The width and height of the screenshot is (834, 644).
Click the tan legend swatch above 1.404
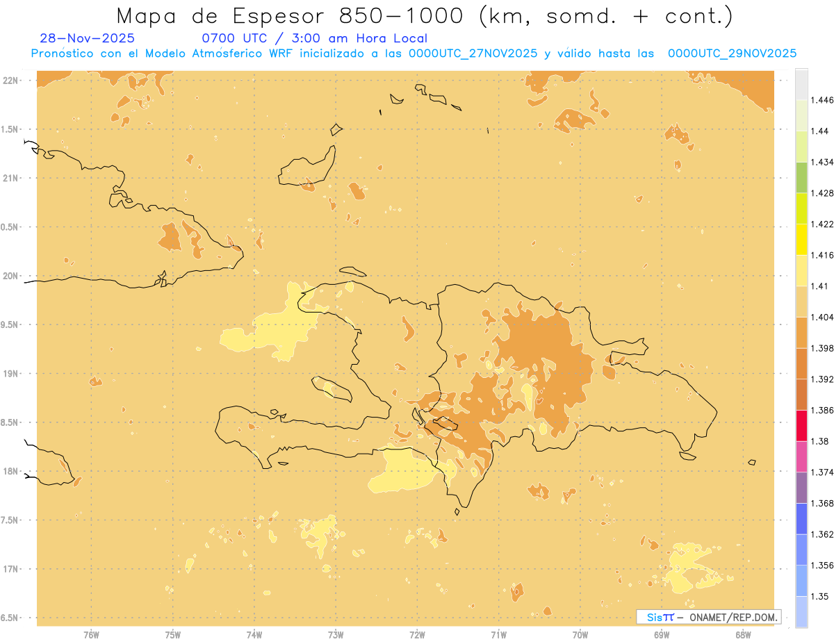pos(801,302)
